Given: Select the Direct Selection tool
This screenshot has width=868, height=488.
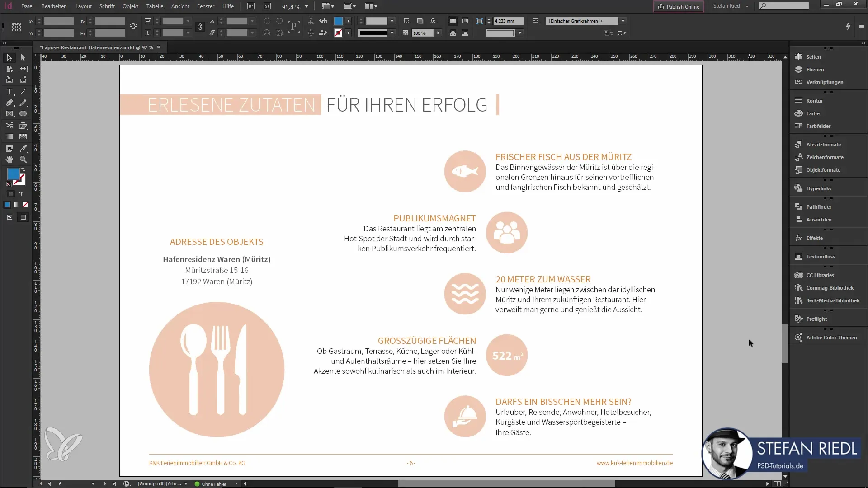Looking at the screenshot, I should click(x=23, y=58).
